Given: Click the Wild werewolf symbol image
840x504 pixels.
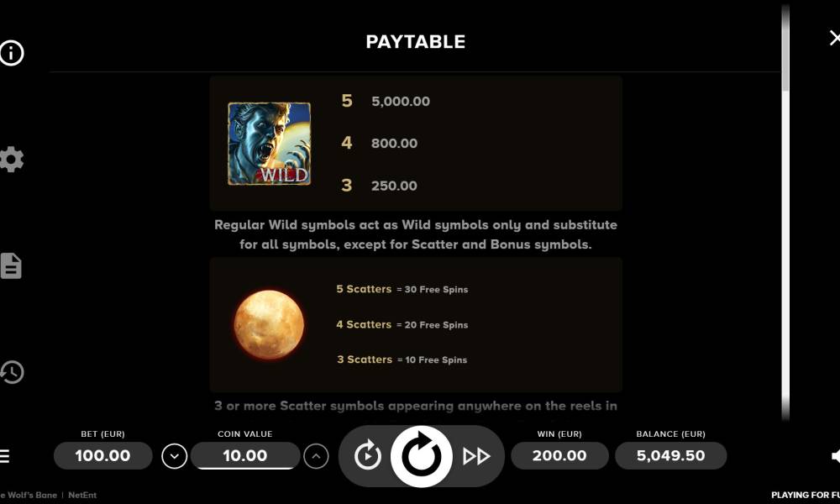Looking at the screenshot, I should (x=269, y=144).
